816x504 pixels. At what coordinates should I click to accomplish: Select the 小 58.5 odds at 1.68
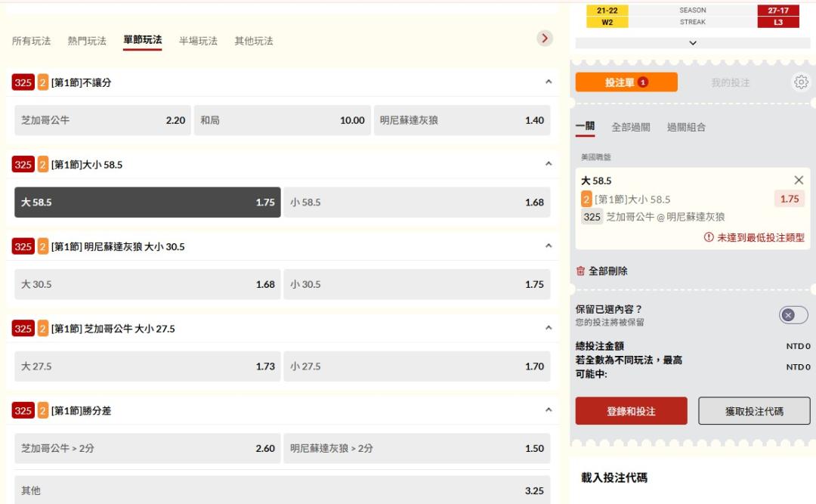coord(416,203)
